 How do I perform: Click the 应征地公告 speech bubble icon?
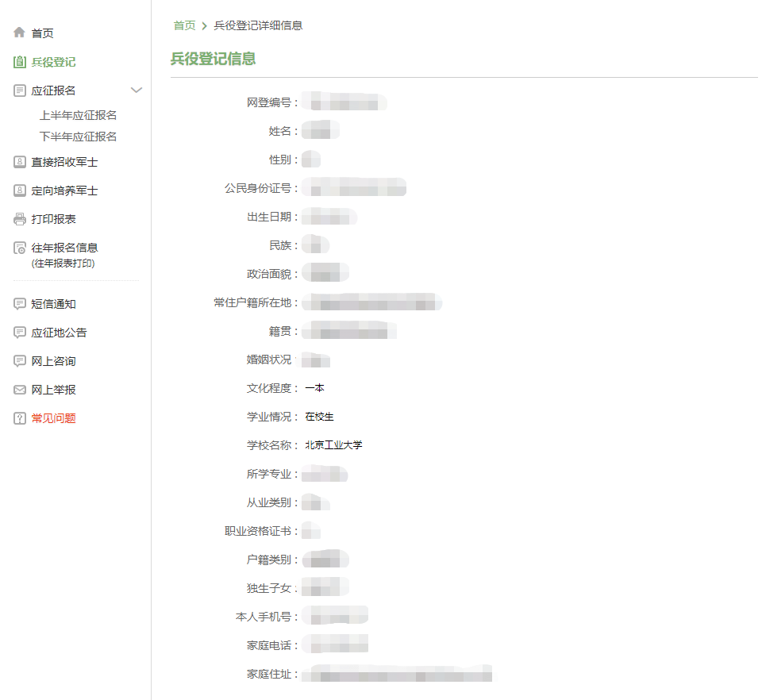coord(19,333)
